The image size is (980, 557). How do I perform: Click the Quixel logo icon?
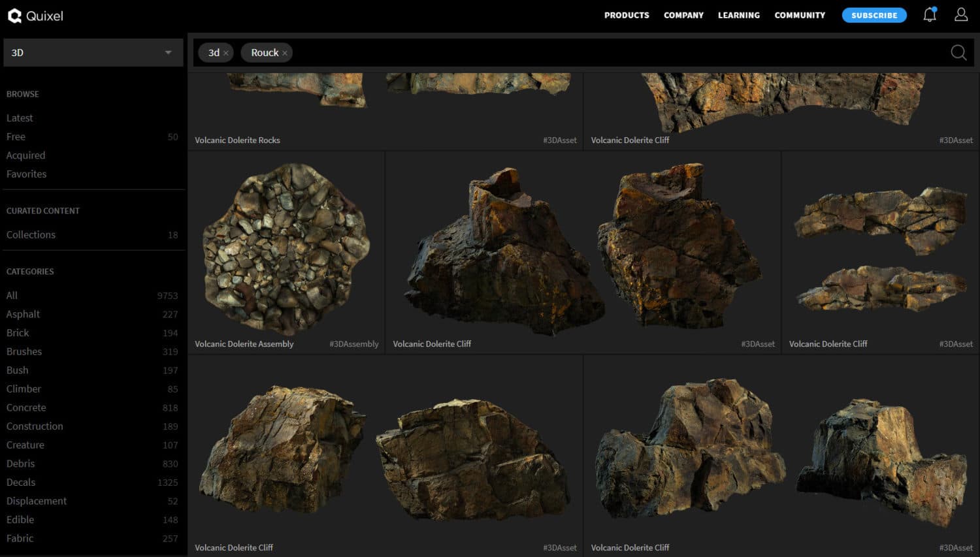click(14, 16)
